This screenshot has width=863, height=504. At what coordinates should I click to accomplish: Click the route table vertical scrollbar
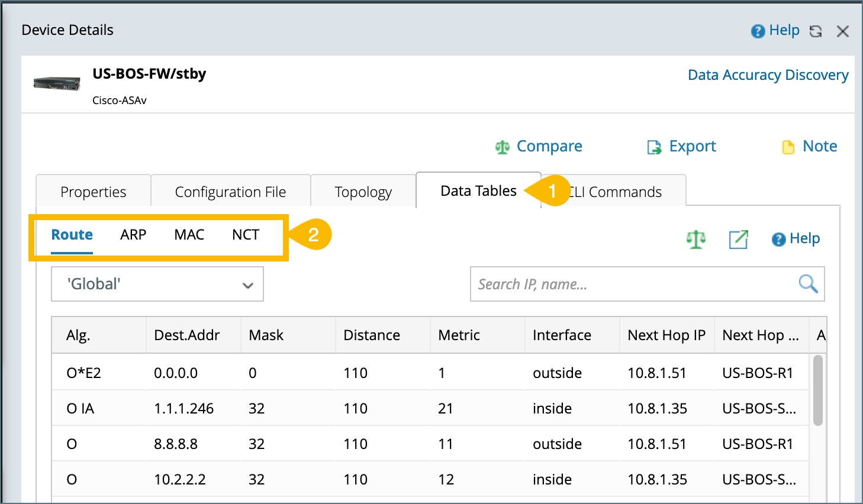coord(818,390)
